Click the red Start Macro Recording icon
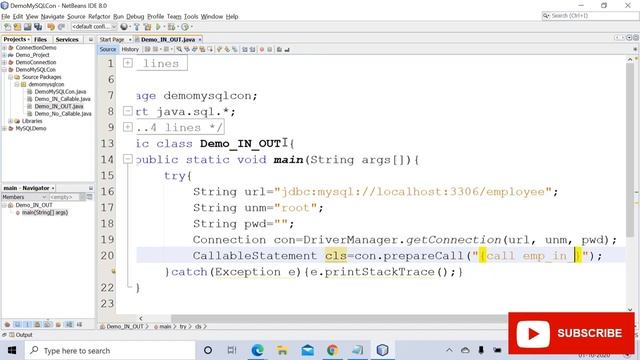 pos(262,49)
